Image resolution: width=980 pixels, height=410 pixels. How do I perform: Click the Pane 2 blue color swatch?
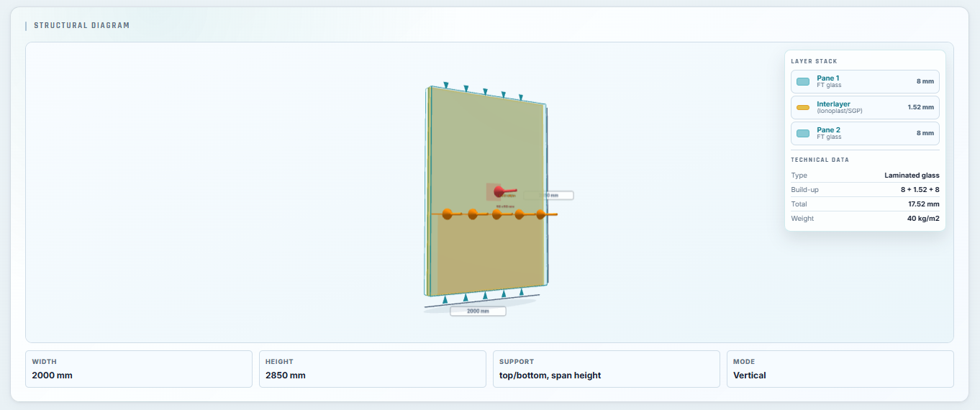click(803, 133)
